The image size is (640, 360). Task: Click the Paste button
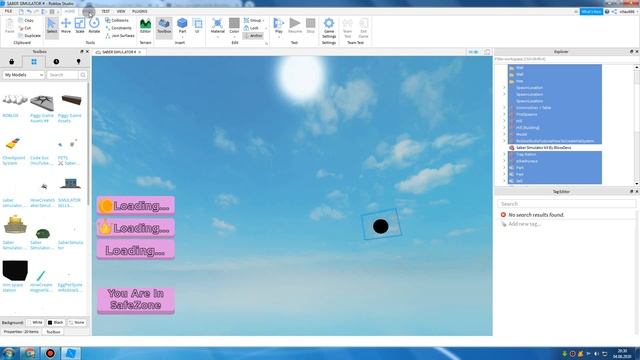[9, 26]
